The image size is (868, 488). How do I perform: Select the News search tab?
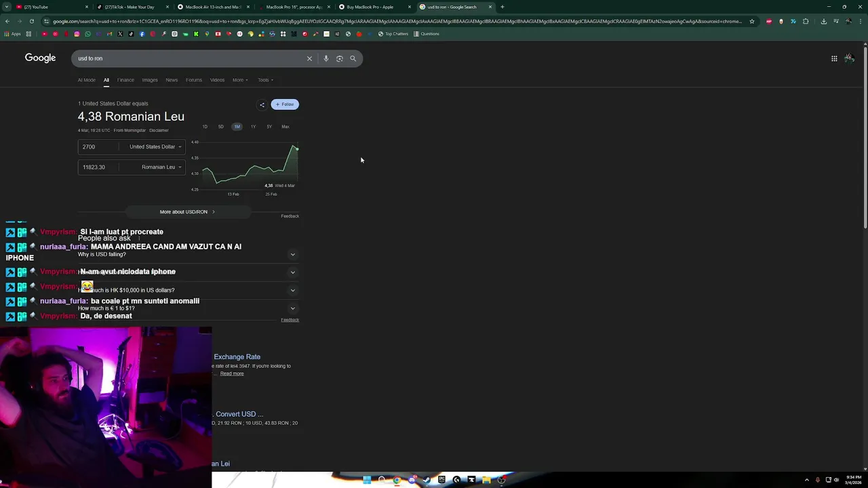click(x=172, y=80)
